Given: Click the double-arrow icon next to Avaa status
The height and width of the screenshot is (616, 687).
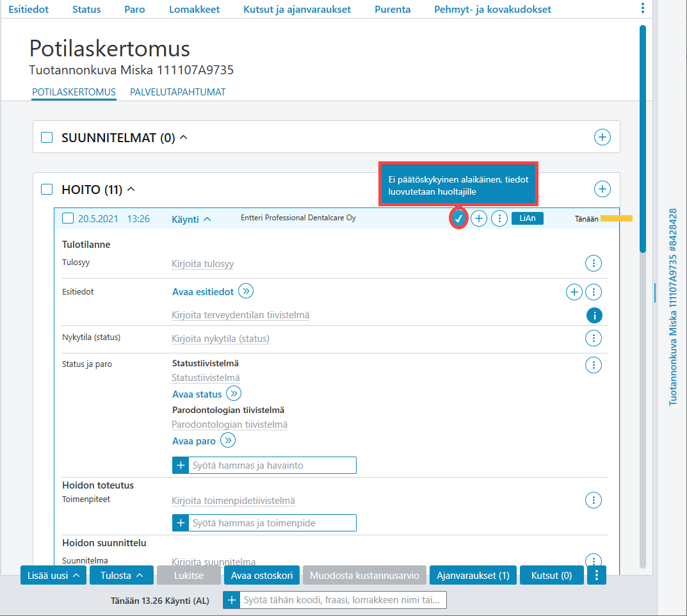Looking at the screenshot, I should [x=234, y=393].
